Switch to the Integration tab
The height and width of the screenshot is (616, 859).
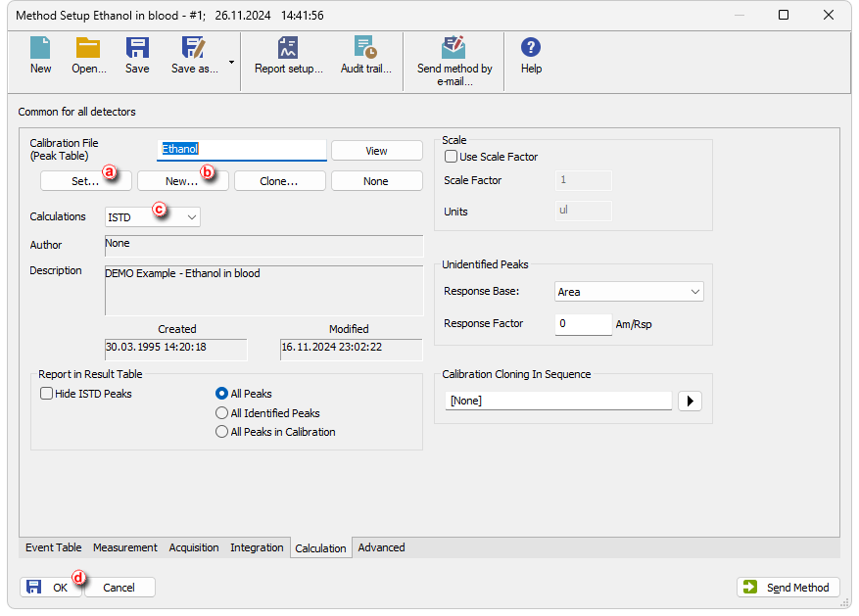(257, 547)
